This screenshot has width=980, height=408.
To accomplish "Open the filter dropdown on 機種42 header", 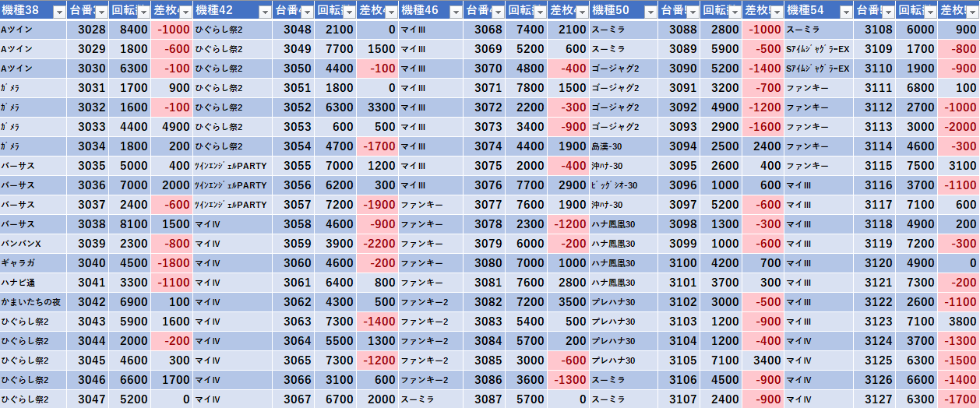I will (264, 12).
